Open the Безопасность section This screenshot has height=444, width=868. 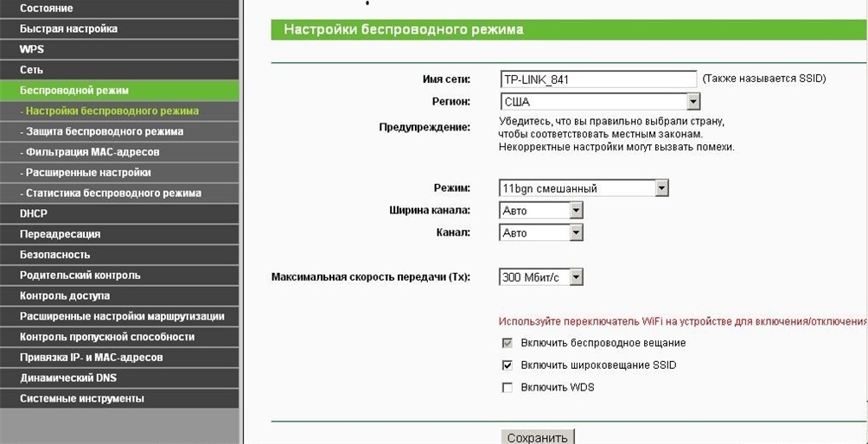[x=119, y=255]
